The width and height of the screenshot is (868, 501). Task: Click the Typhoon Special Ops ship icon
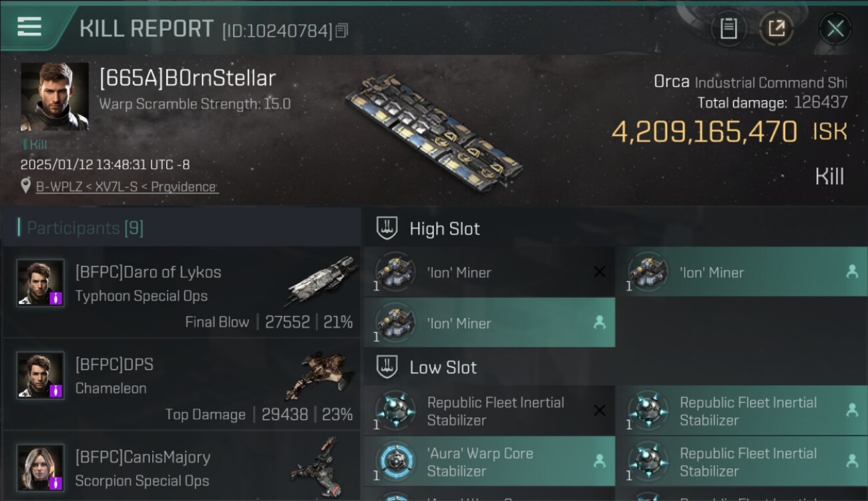point(322,281)
